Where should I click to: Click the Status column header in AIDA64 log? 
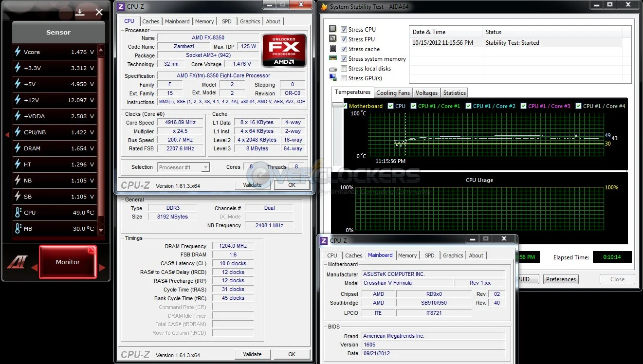552,32
